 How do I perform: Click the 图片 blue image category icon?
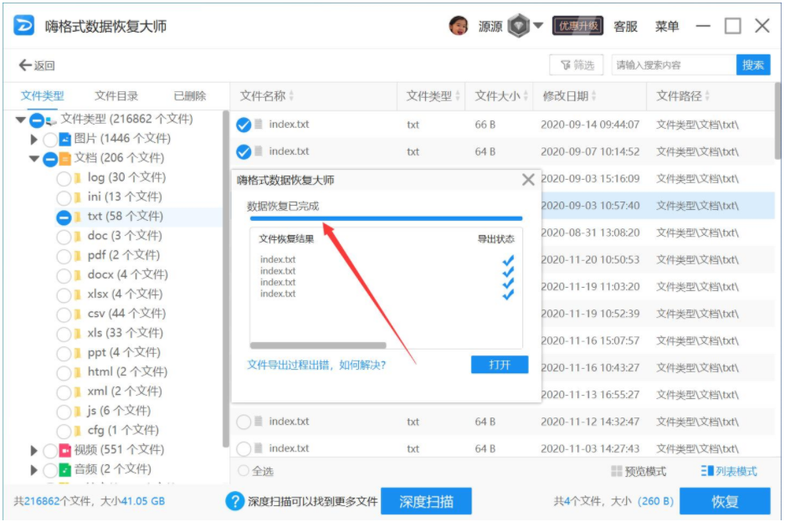click(65, 139)
